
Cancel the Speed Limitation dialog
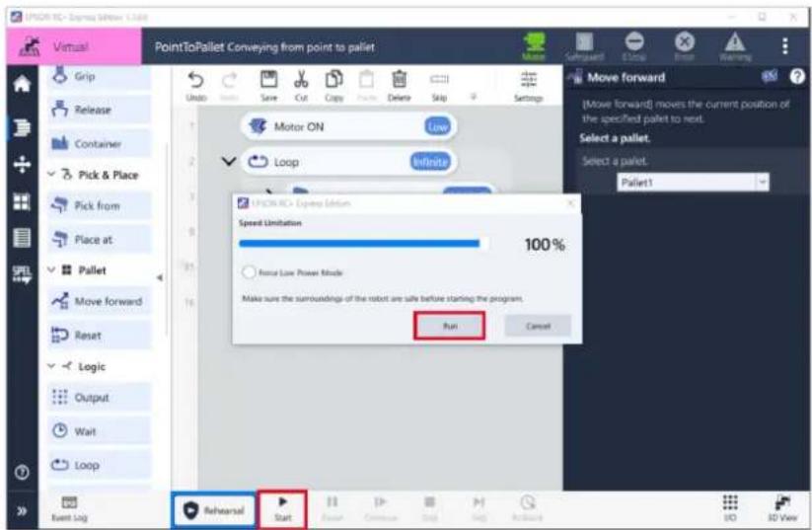538,326
